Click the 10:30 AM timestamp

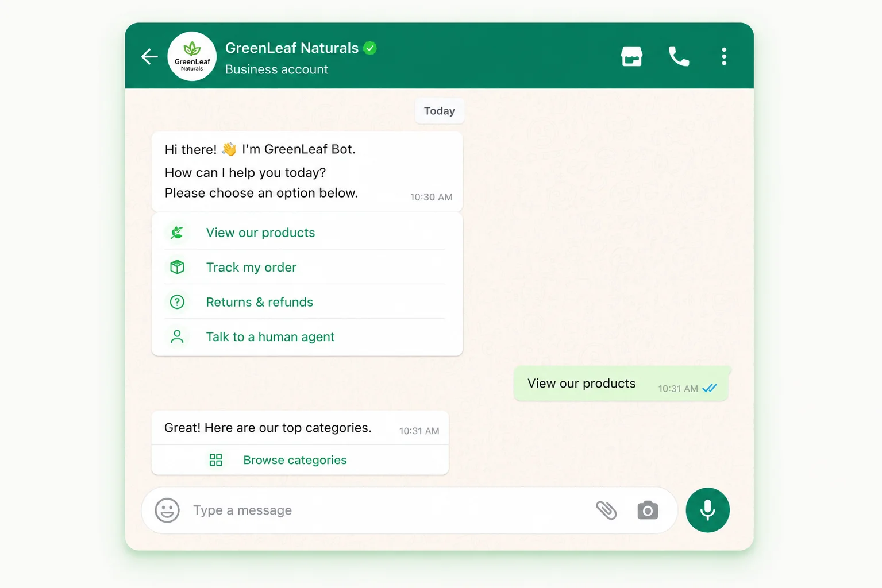coord(431,197)
